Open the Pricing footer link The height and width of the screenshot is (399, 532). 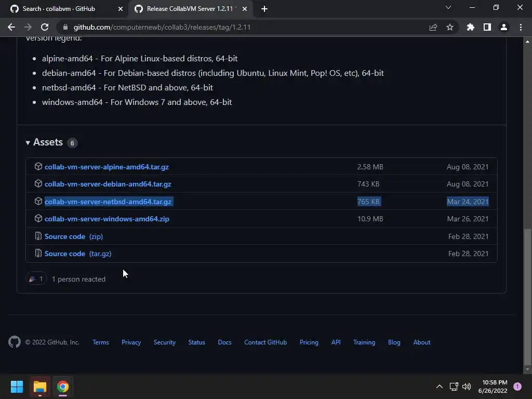pos(309,342)
